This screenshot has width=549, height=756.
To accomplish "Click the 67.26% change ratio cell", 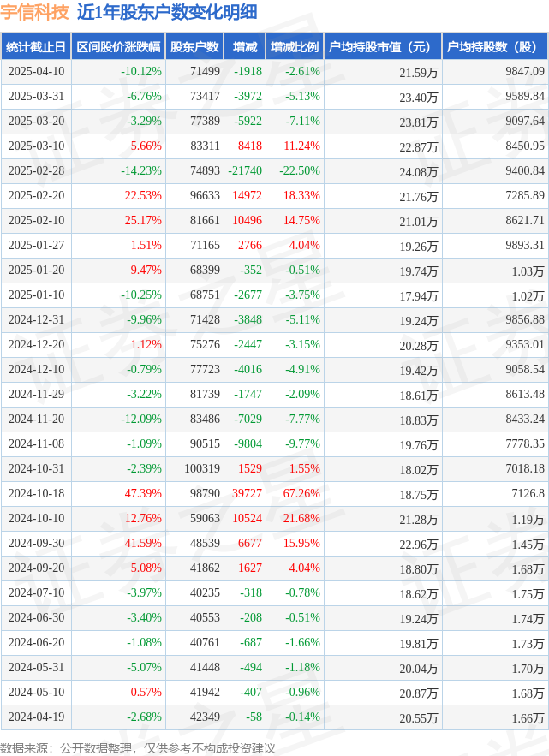I will 301,493.
